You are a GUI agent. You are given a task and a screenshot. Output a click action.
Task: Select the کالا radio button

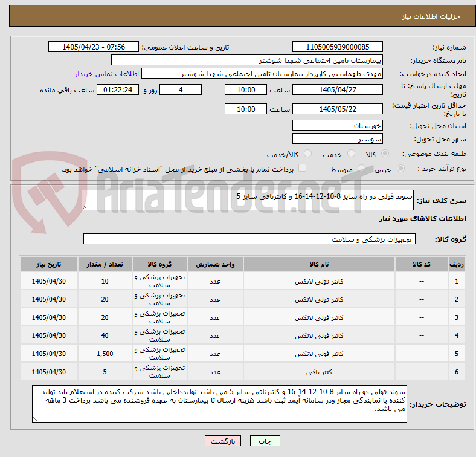coord(385,154)
